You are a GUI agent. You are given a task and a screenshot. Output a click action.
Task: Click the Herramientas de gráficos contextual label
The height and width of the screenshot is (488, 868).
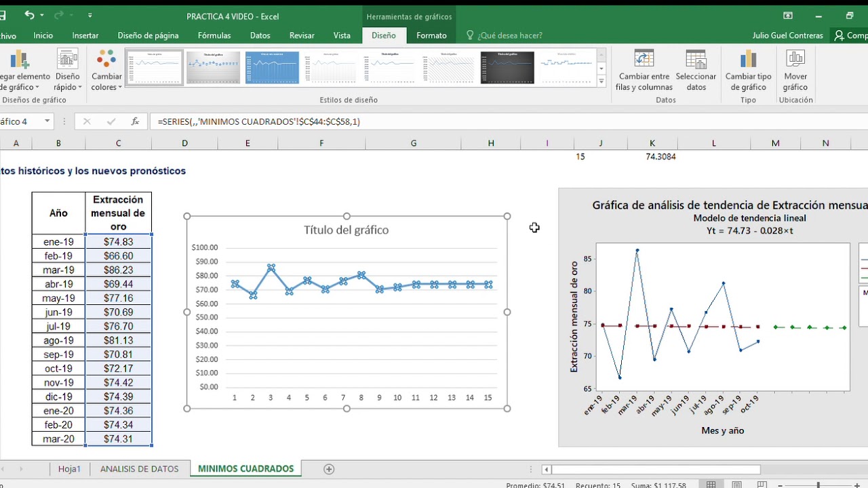pos(409,16)
